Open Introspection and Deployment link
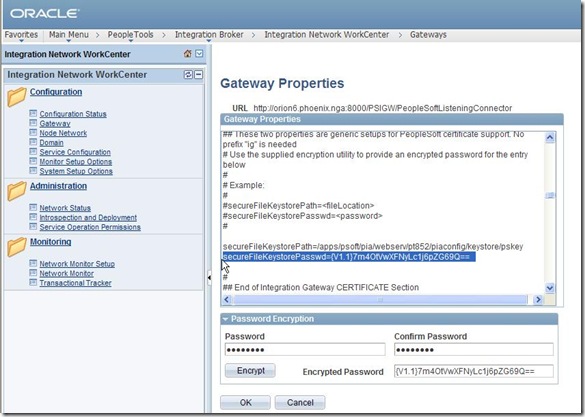The image size is (585, 417). coord(88,217)
